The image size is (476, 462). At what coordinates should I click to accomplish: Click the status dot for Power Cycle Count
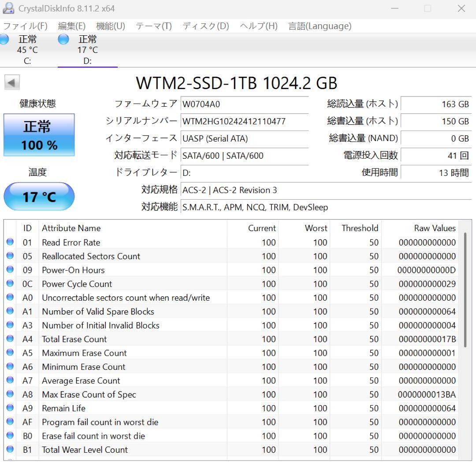[x=10, y=283]
